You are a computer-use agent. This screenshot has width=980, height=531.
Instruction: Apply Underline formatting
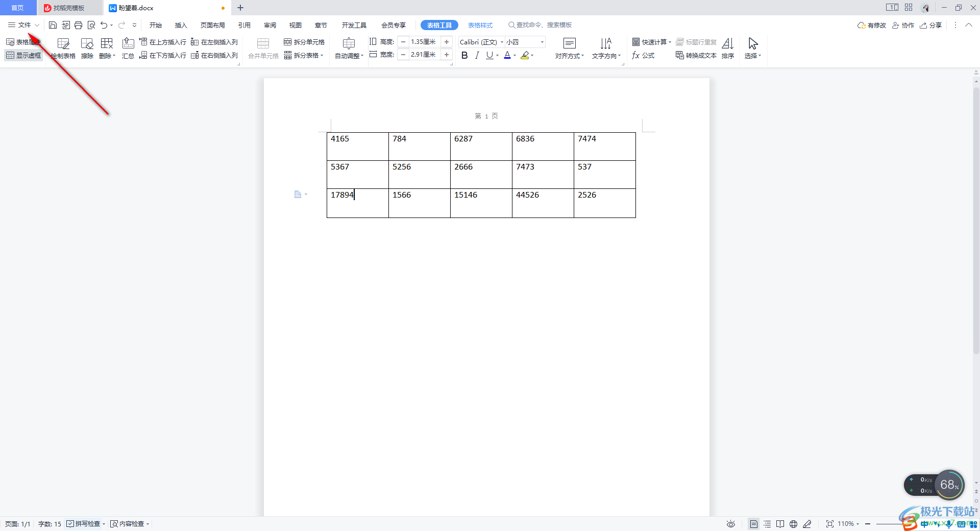pyautogui.click(x=489, y=55)
